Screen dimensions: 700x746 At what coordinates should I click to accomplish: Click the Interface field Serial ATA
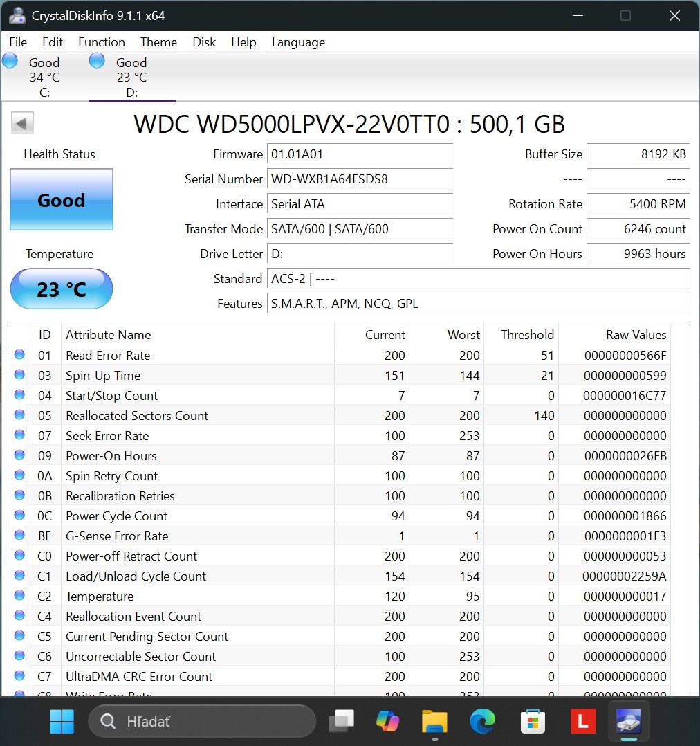tap(360, 204)
